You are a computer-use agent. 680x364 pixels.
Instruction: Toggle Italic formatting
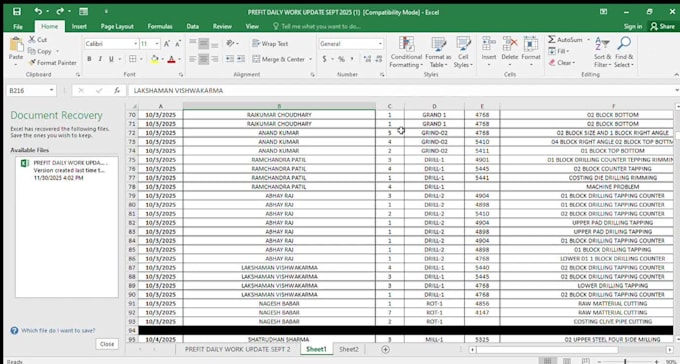click(100, 59)
